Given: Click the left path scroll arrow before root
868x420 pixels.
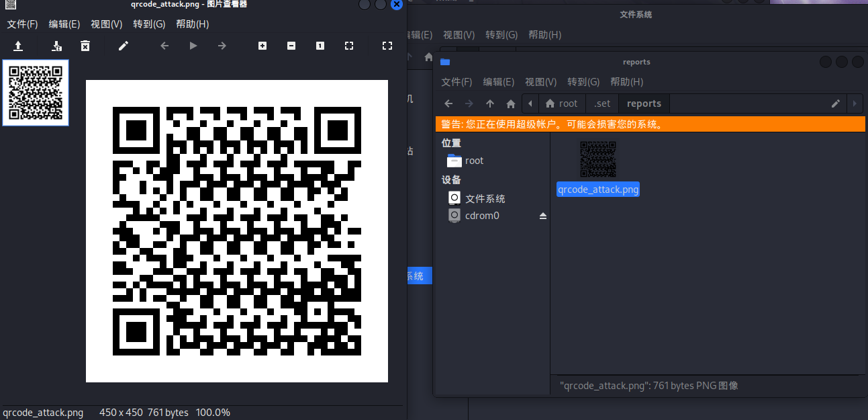Looking at the screenshot, I should [x=531, y=103].
